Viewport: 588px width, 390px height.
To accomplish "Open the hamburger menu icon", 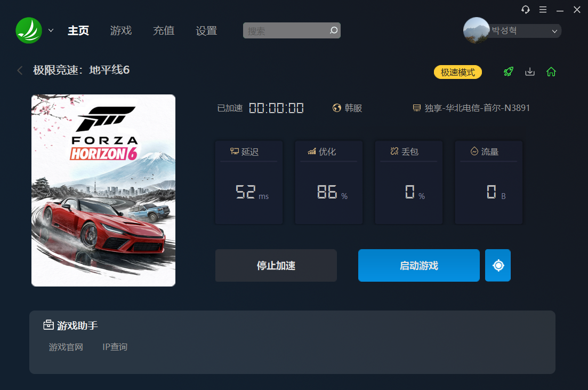I will point(543,10).
